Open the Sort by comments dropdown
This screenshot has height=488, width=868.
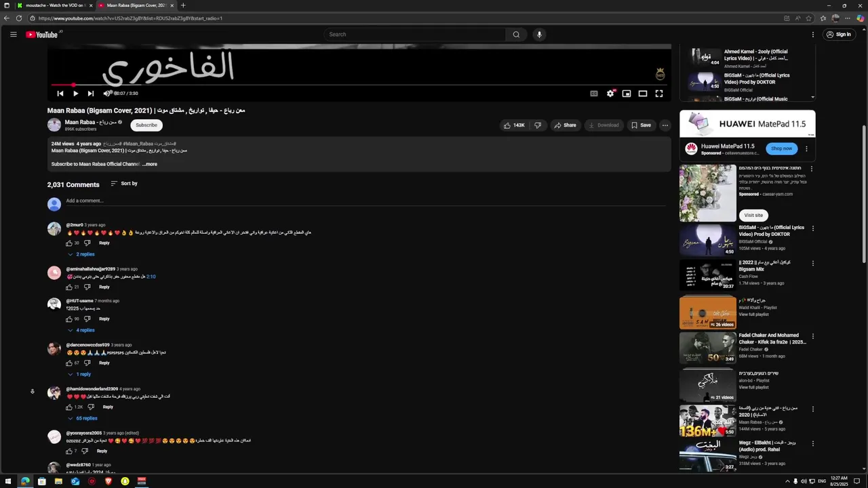[x=124, y=184]
